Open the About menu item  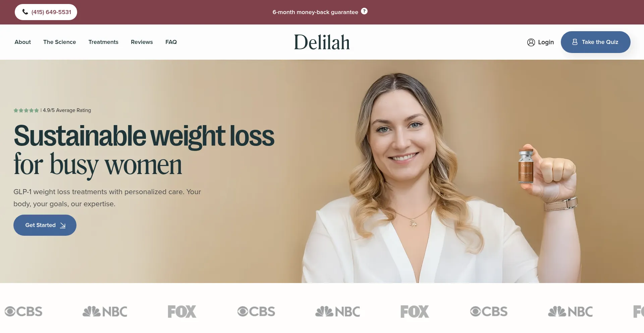coord(22,42)
